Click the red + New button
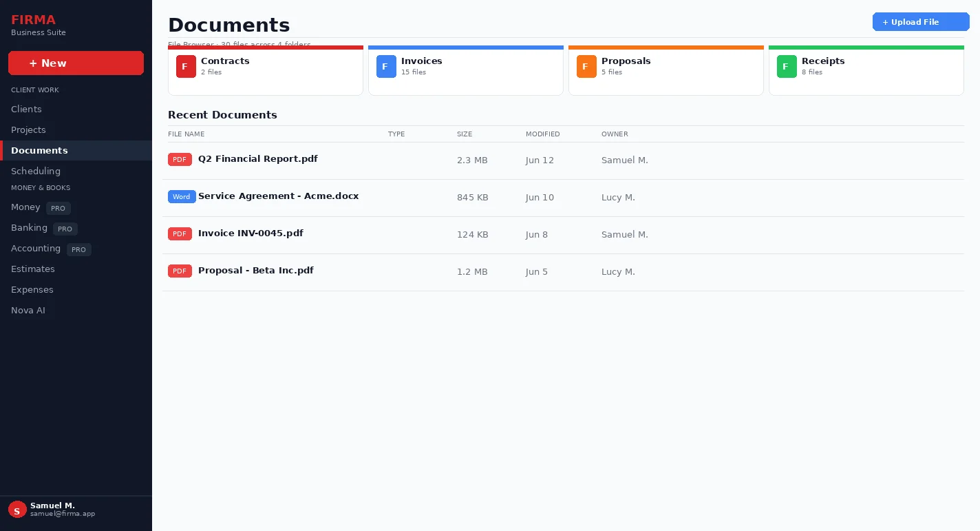The height and width of the screenshot is (531, 980). coord(76,63)
